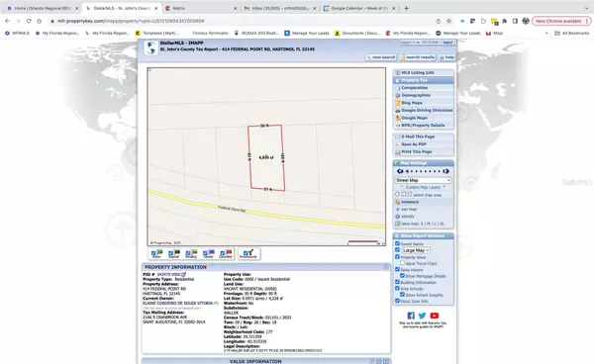
Task: Toggle the Foreclosure listings checkbox under map
Action: pos(246,253)
